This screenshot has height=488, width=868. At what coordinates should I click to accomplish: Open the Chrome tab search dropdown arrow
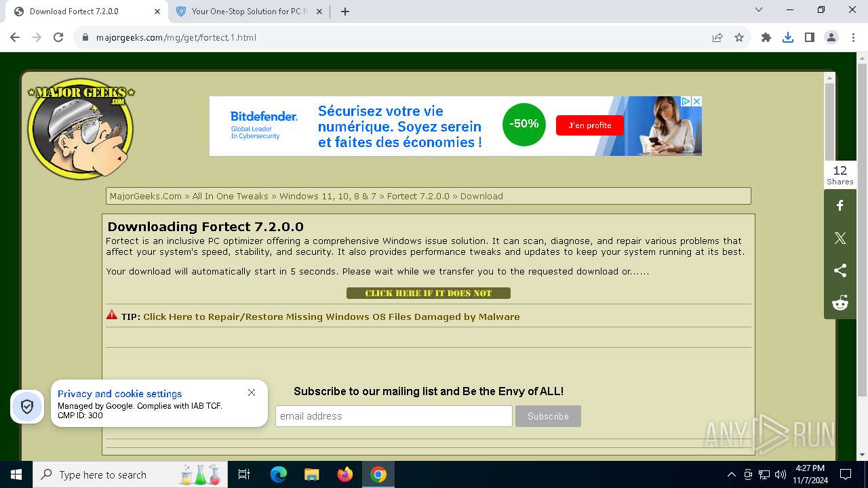point(759,10)
